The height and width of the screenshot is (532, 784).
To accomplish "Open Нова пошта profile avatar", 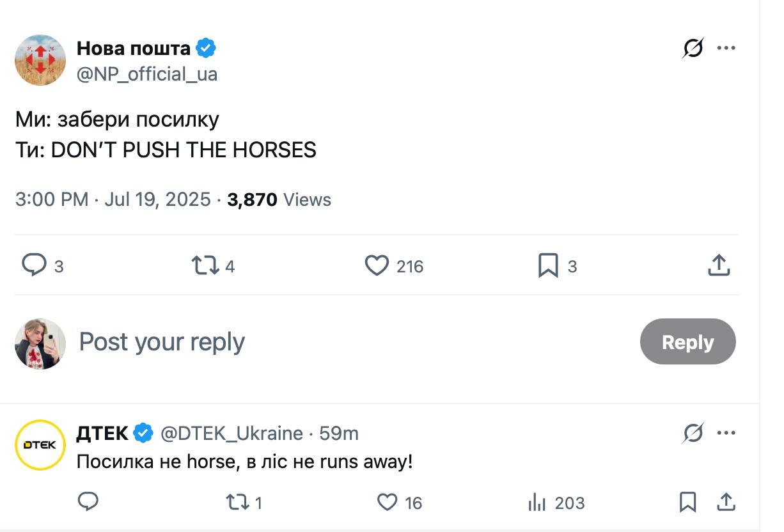I will pos(40,60).
